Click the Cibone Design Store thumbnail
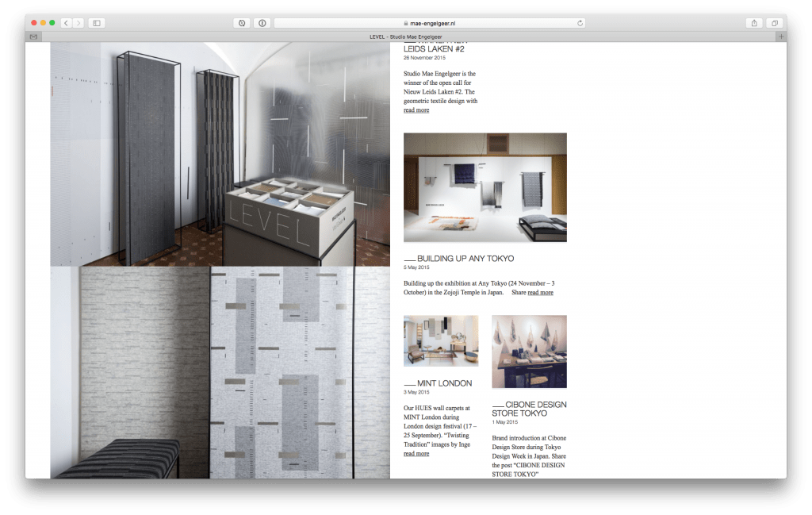 click(529, 352)
